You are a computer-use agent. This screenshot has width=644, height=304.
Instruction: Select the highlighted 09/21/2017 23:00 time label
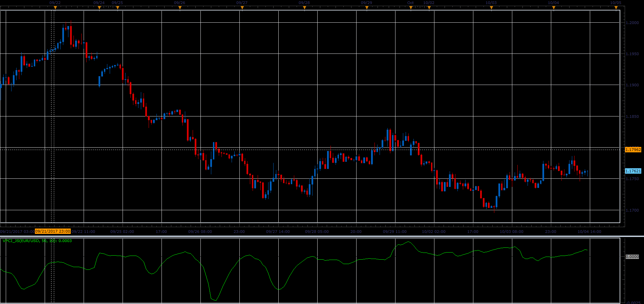53,232
